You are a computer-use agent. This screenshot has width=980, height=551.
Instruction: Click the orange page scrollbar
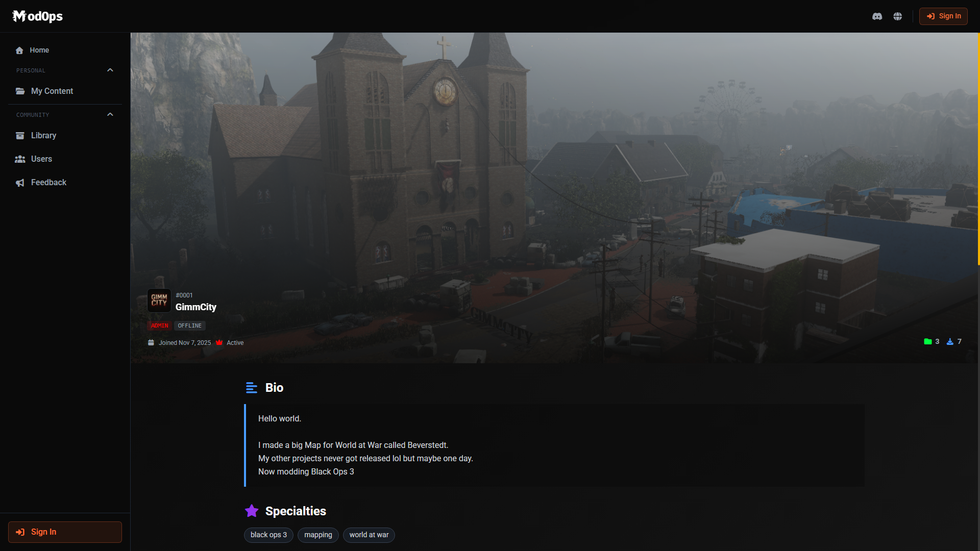pyautogui.click(x=978, y=148)
